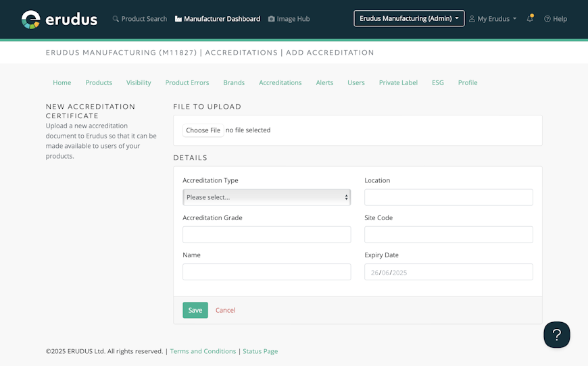Click the Image Hub camera icon
588x366 pixels.
click(272, 19)
